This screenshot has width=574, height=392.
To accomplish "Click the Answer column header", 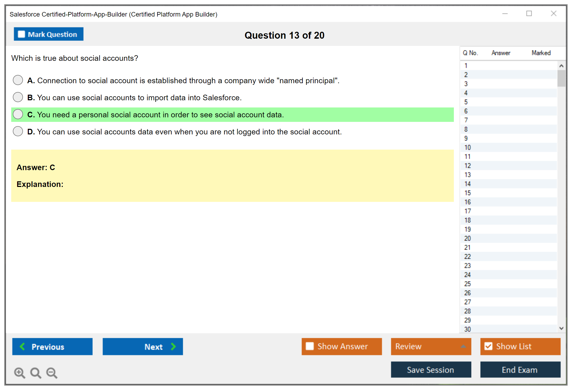I will [x=501, y=53].
